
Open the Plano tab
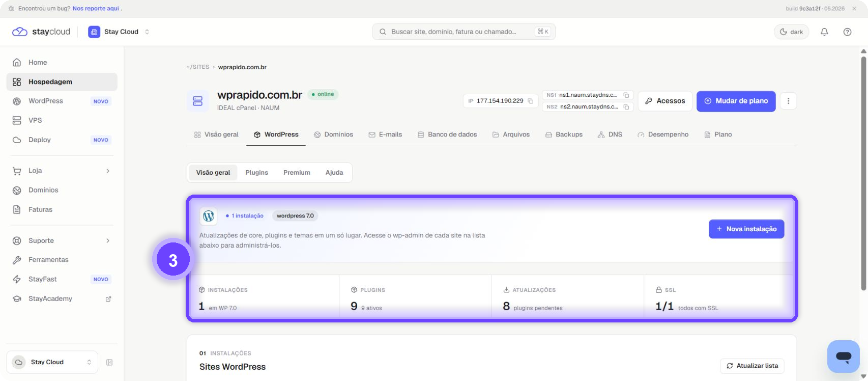click(x=718, y=134)
